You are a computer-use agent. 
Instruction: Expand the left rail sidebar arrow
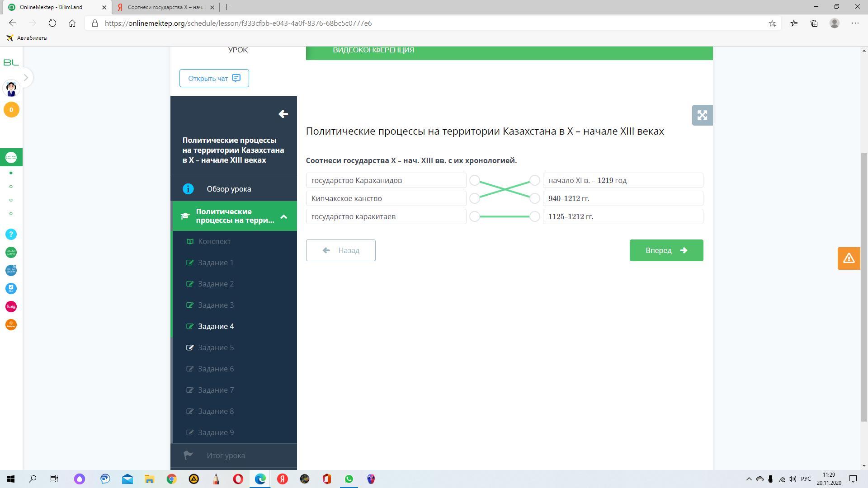click(26, 78)
